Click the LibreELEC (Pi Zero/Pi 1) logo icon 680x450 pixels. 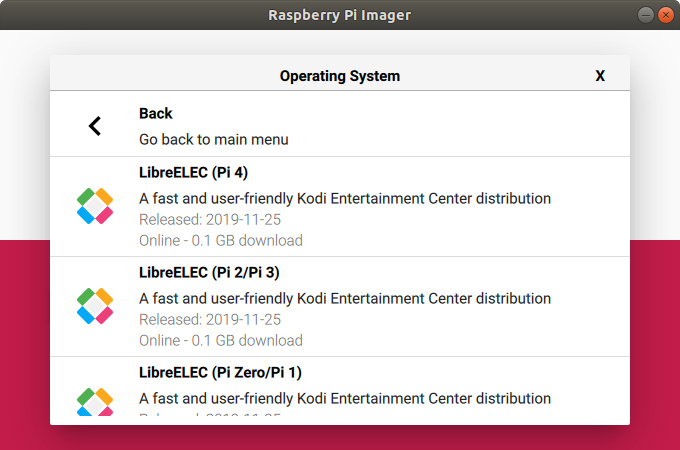tap(95, 402)
